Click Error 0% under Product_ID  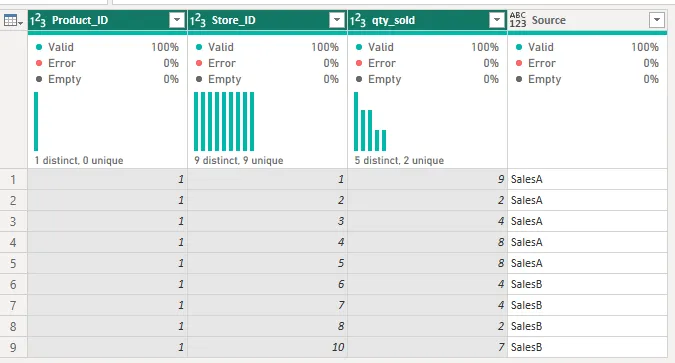pyautogui.click(x=107, y=63)
